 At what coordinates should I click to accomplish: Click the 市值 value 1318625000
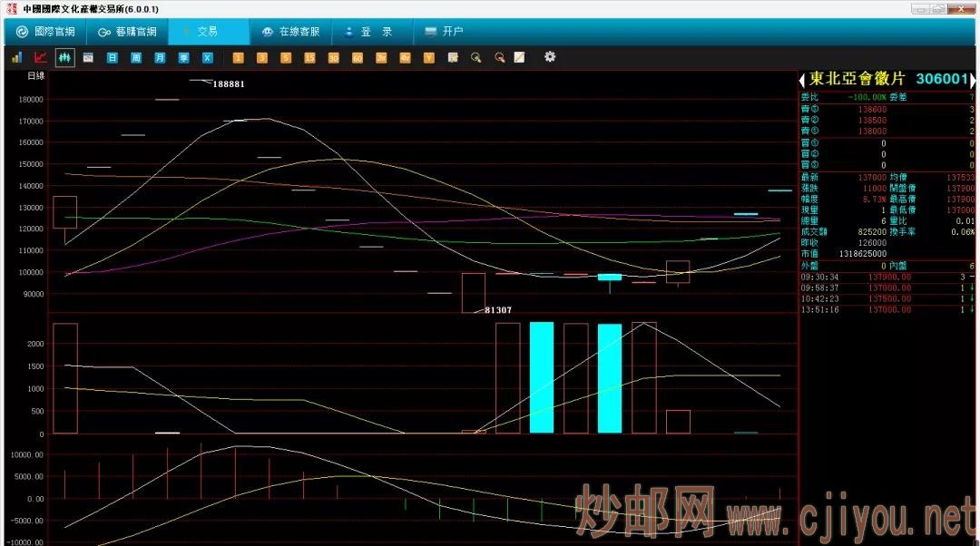[863, 254]
